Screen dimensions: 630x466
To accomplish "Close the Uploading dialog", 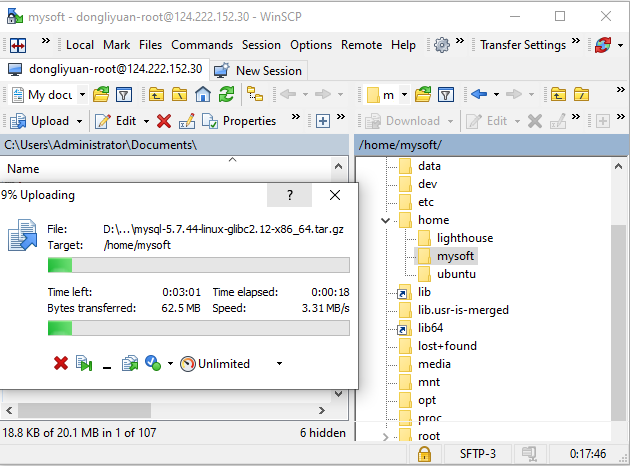I will (x=335, y=195).
